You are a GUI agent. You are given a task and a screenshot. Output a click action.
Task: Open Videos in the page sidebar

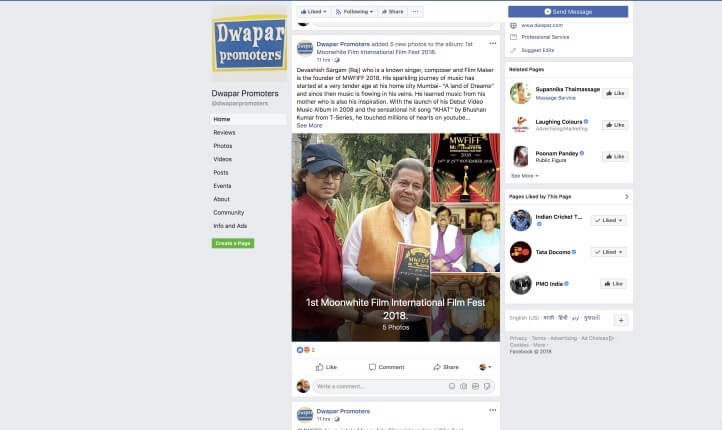coord(222,159)
